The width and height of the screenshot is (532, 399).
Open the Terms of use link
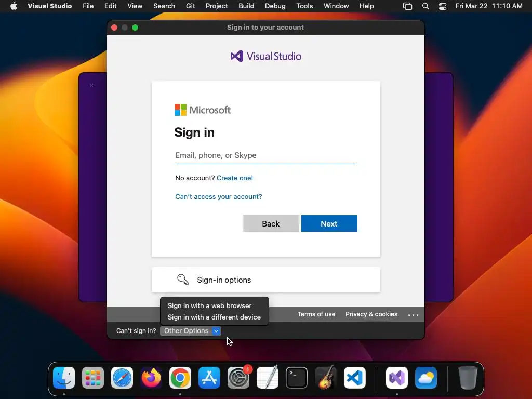click(x=316, y=314)
